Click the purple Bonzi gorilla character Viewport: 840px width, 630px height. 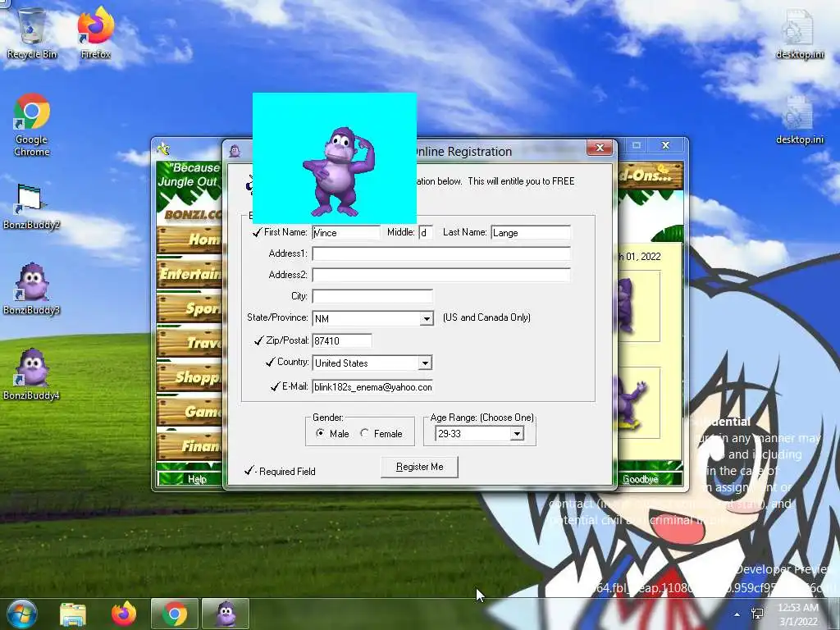[339, 171]
